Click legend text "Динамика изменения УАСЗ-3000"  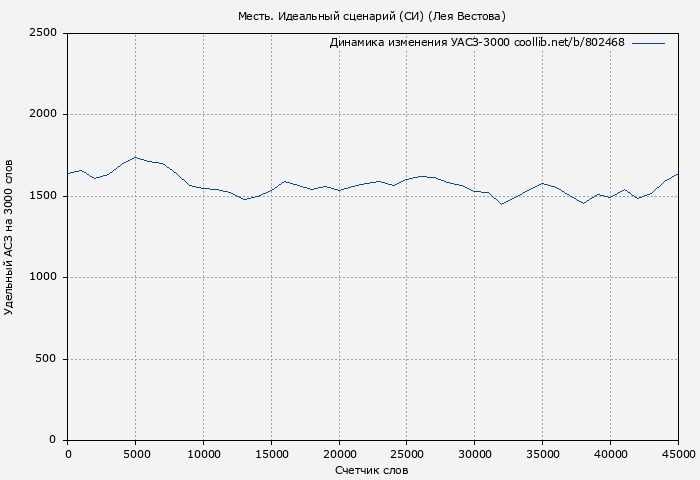click(419, 43)
